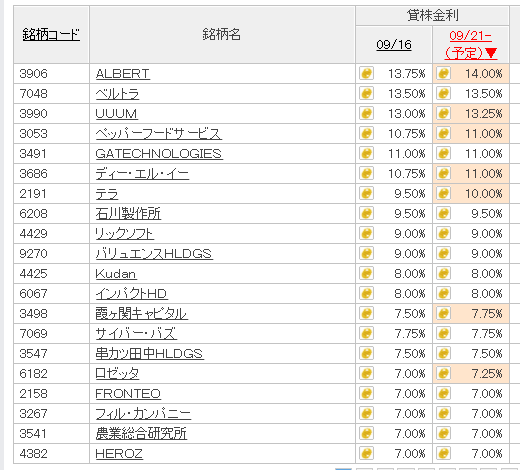Select stock code 7048 cell
Screen dimensions: 520x470
(x=51, y=94)
